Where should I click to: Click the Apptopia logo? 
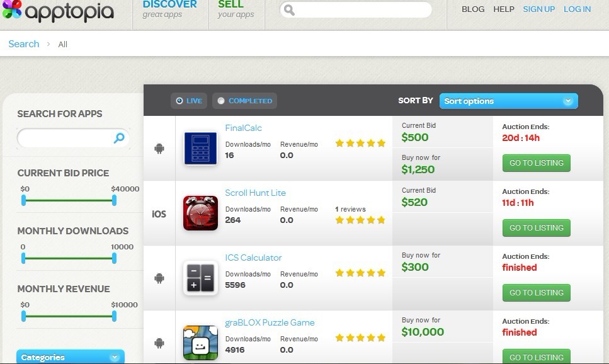click(58, 11)
